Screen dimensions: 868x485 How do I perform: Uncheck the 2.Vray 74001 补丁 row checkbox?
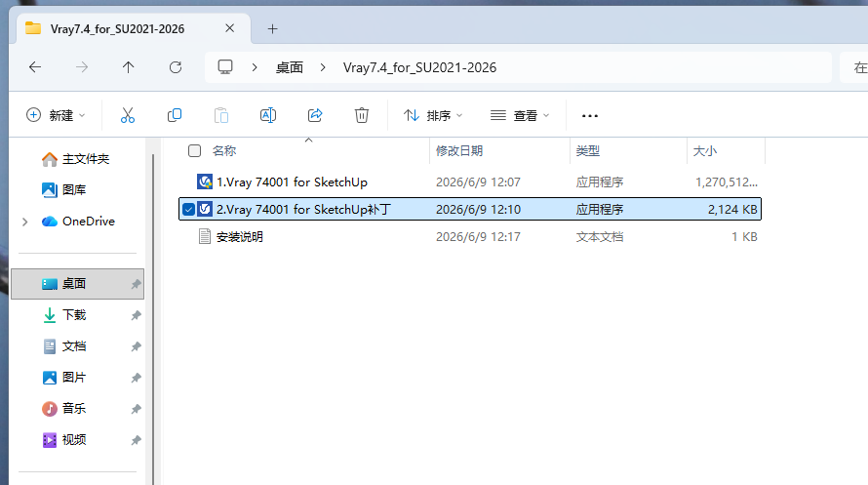coord(188,209)
